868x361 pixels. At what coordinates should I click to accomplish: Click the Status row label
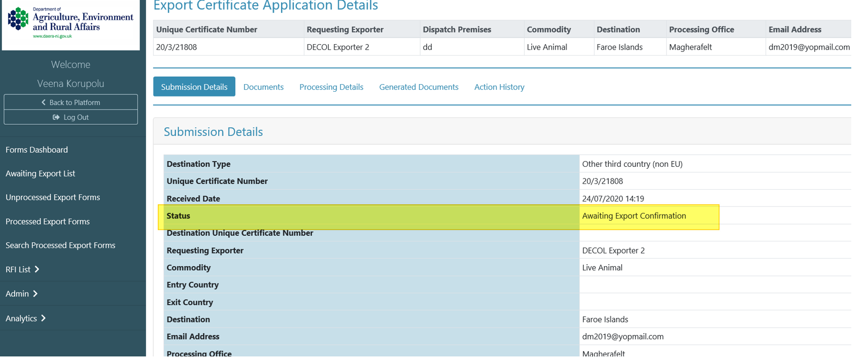click(x=178, y=215)
